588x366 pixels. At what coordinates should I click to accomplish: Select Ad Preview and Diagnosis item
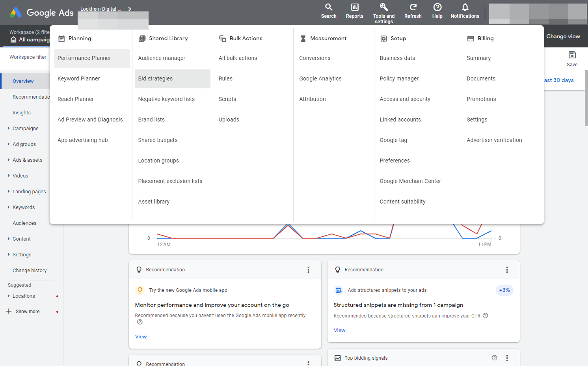(x=90, y=120)
